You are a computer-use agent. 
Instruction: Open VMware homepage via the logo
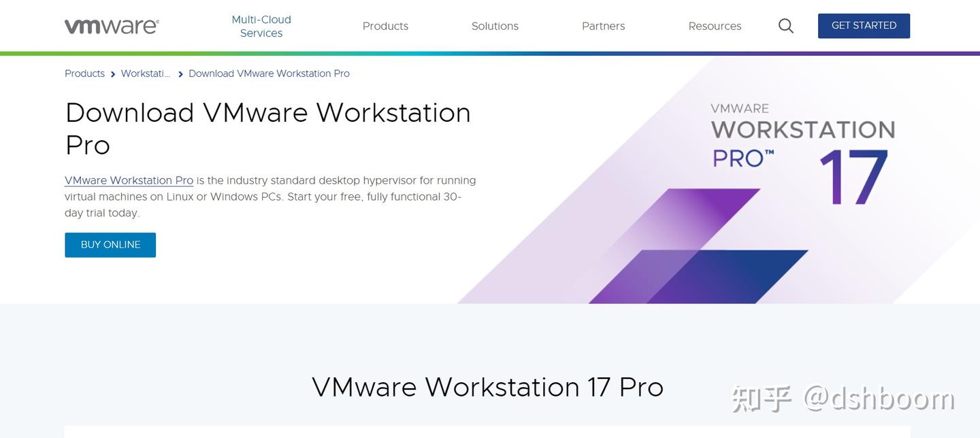[111, 25]
